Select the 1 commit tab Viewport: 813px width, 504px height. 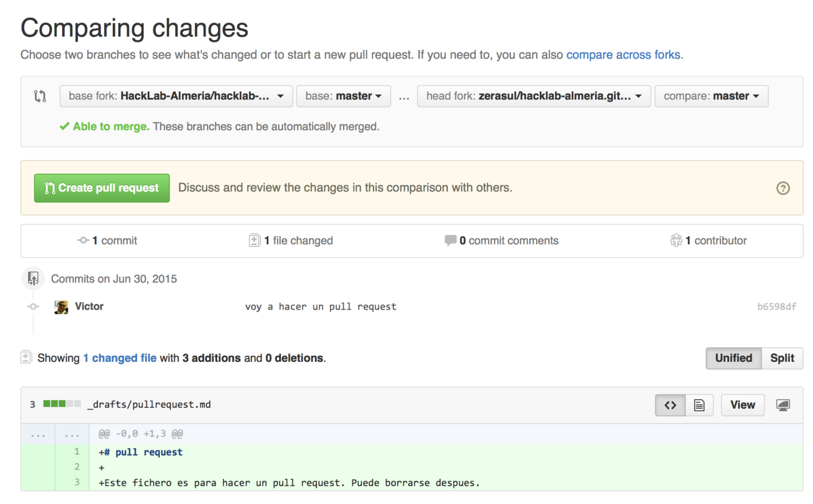[108, 241]
